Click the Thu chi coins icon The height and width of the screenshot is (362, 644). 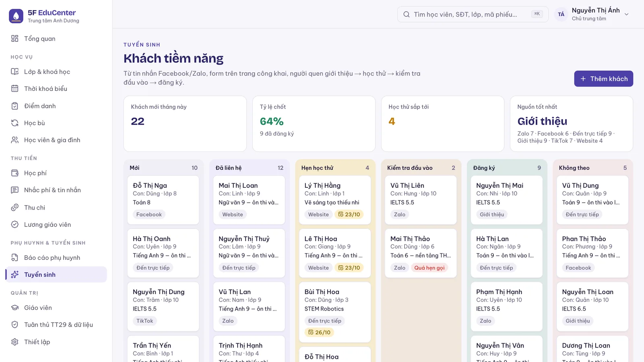pyautogui.click(x=15, y=208)
